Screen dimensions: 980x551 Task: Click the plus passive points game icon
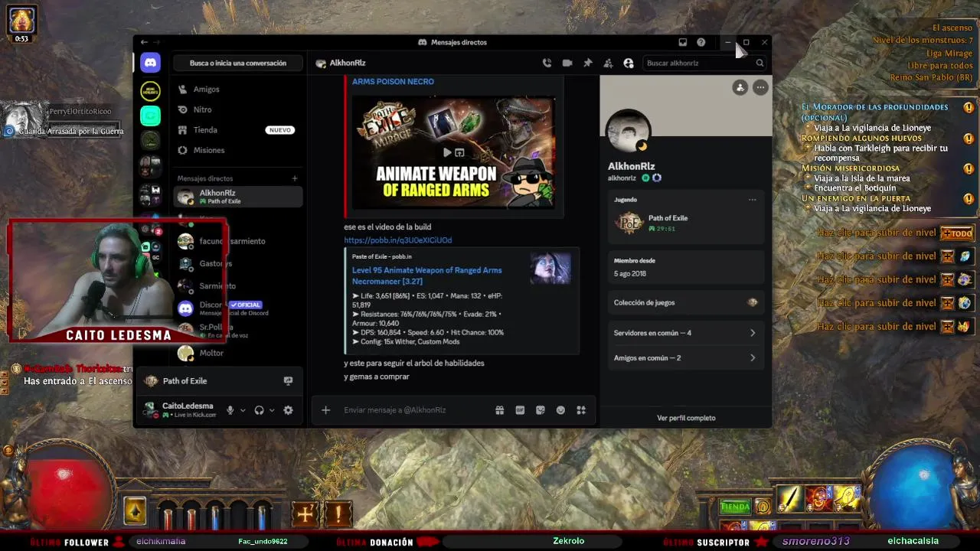coord(305,514)
